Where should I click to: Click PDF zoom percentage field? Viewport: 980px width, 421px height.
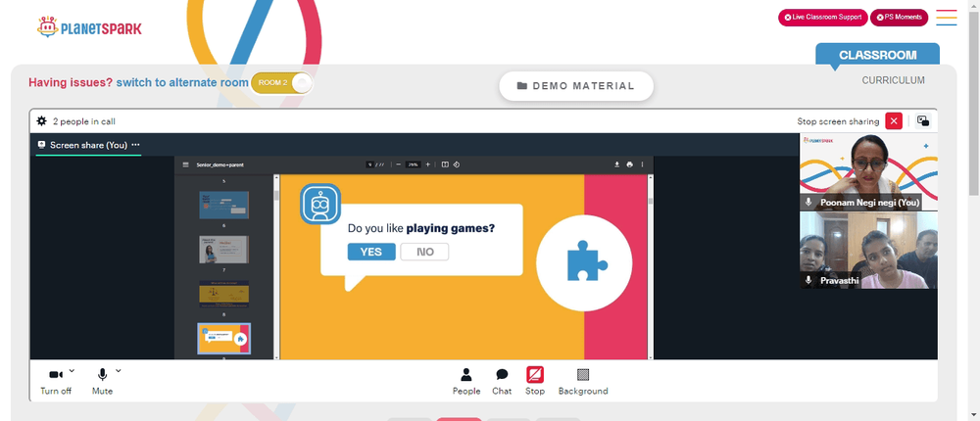pyautogui.click(x=413, y=164)
